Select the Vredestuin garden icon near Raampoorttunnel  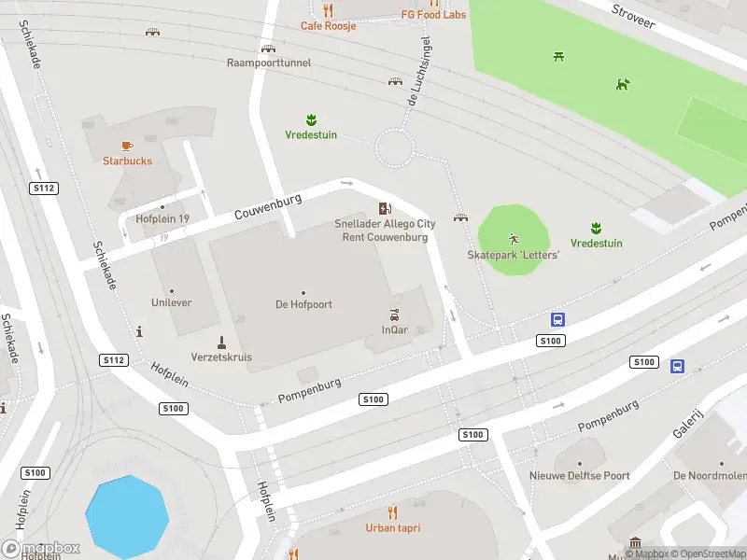point(311,119)
